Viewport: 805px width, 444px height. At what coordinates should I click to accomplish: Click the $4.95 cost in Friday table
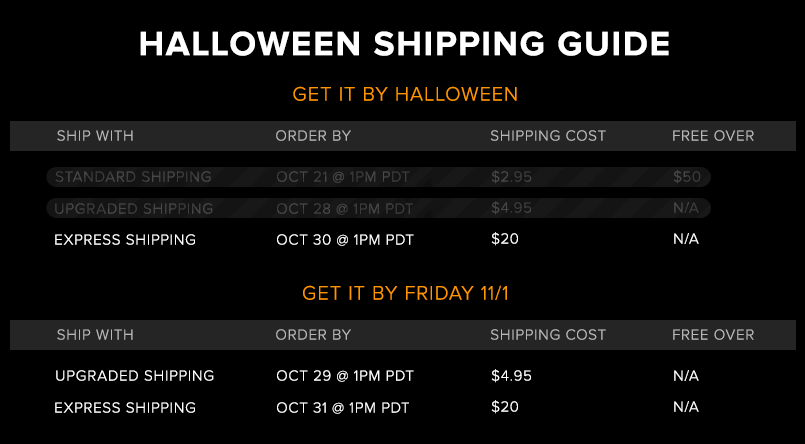[x=511, y=376]
